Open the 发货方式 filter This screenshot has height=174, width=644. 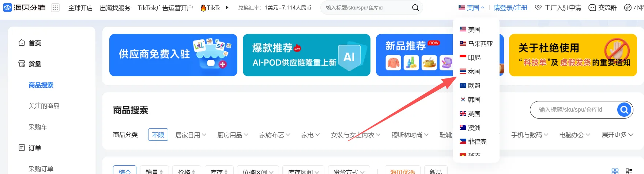pos(349,170)
